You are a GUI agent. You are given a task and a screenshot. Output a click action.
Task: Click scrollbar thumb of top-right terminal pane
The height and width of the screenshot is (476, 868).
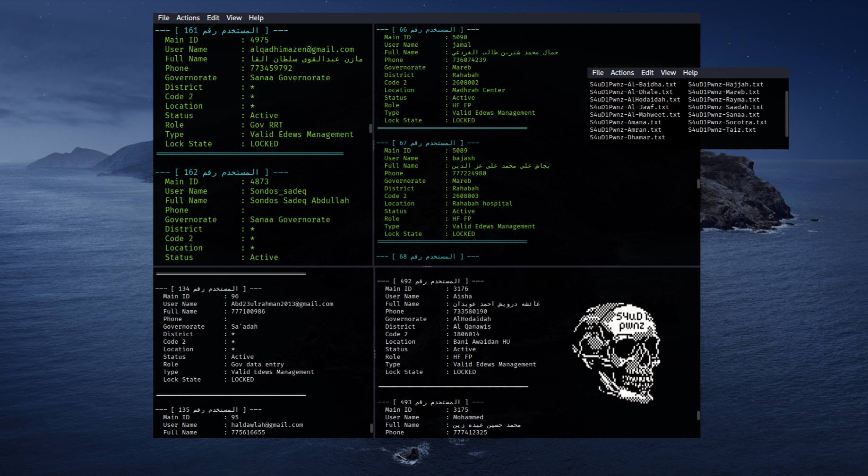[698, 184]
